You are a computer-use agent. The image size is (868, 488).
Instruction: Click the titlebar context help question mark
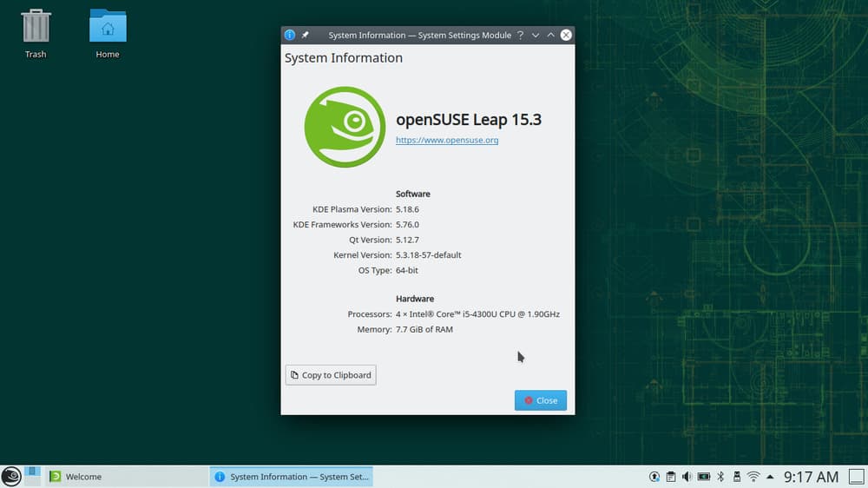(520, 35)
